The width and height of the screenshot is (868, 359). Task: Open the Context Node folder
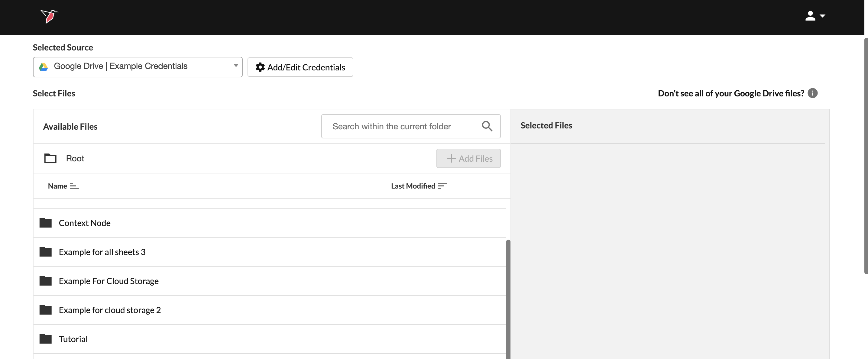[85, 223]
